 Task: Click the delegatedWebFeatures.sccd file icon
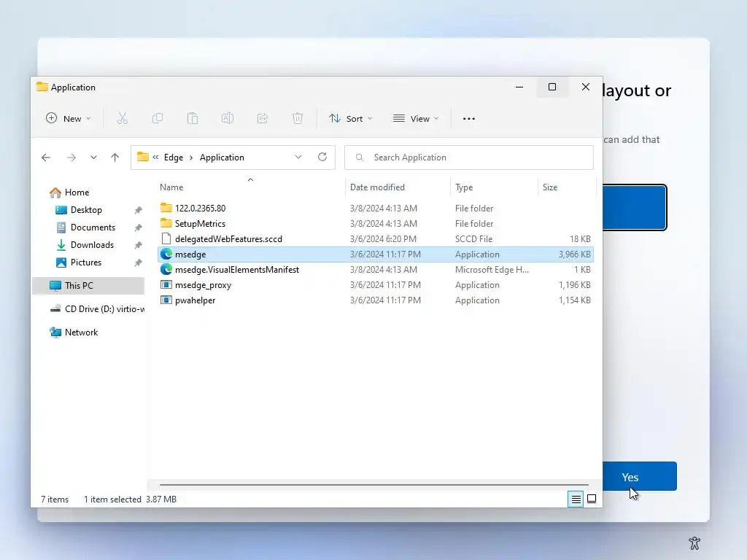(x=166, y=238)
